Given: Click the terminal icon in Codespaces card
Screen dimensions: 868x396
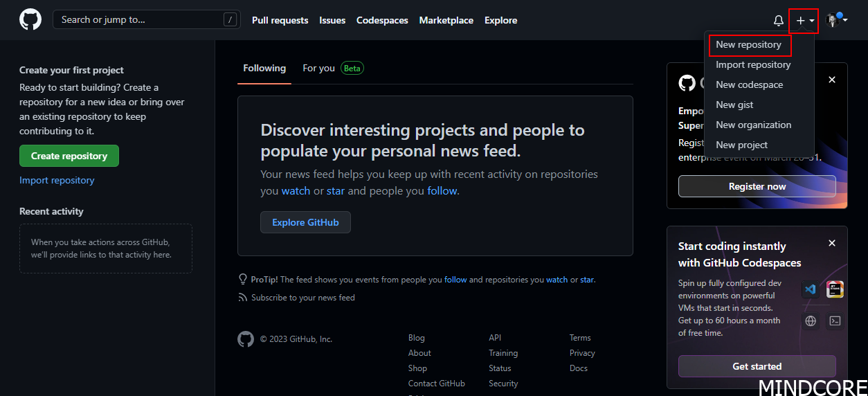Looking at the screenshot, I should (835, 321).
